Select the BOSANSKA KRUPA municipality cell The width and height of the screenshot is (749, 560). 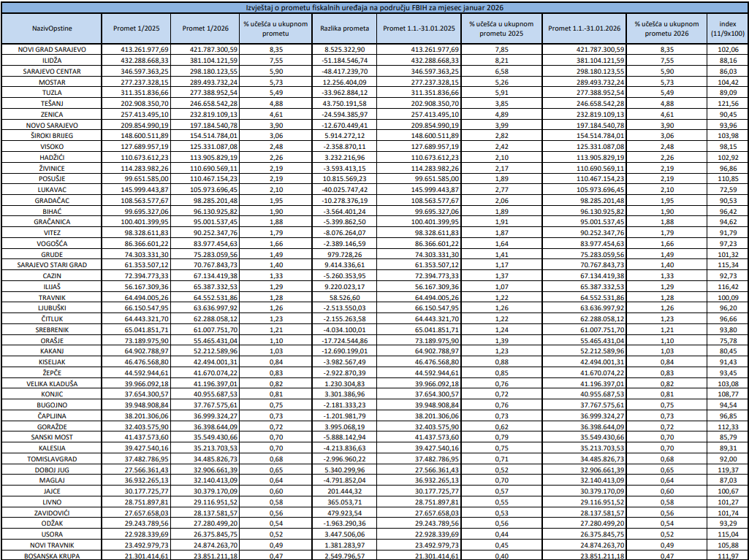52,555
